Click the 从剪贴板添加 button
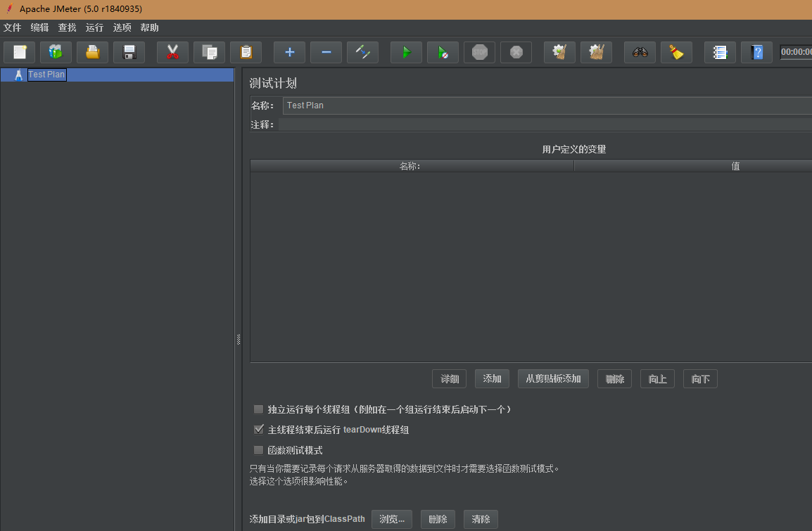812x531 pixels. [553, 379]
